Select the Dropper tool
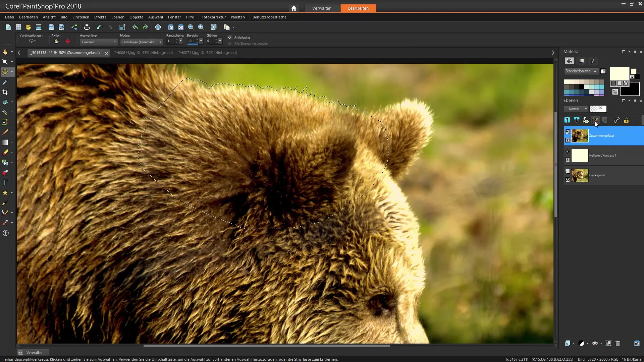The height and width of the screenshot is (362, 644). tap(5, 82)
